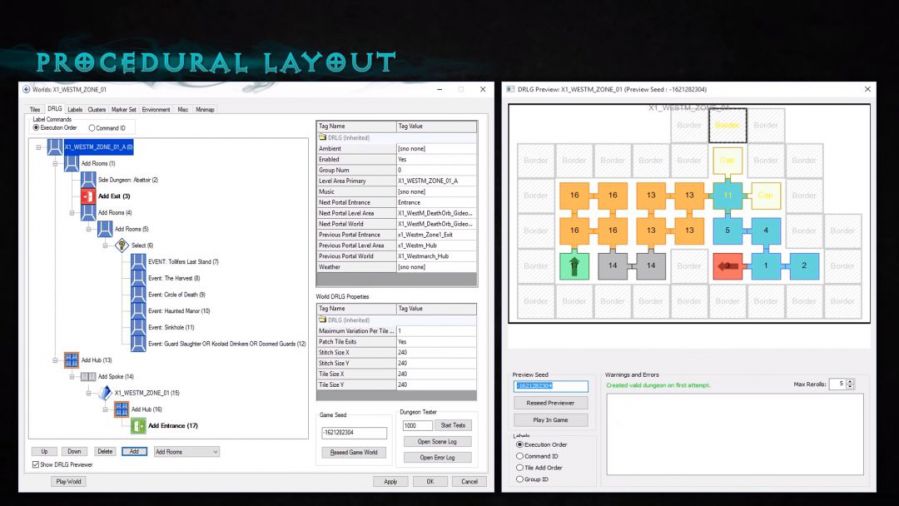This screenshot has width=899, height=506.
Task: Select the X1_WESTM_ZONE_01_A (0) root node icon
Action: point(55,147)
